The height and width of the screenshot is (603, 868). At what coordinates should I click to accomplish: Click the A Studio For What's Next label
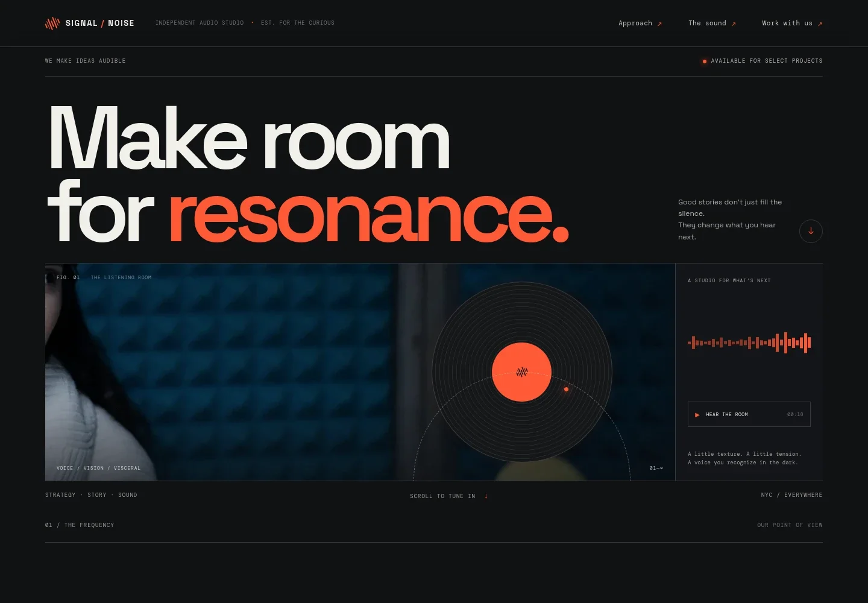(729, 280)
